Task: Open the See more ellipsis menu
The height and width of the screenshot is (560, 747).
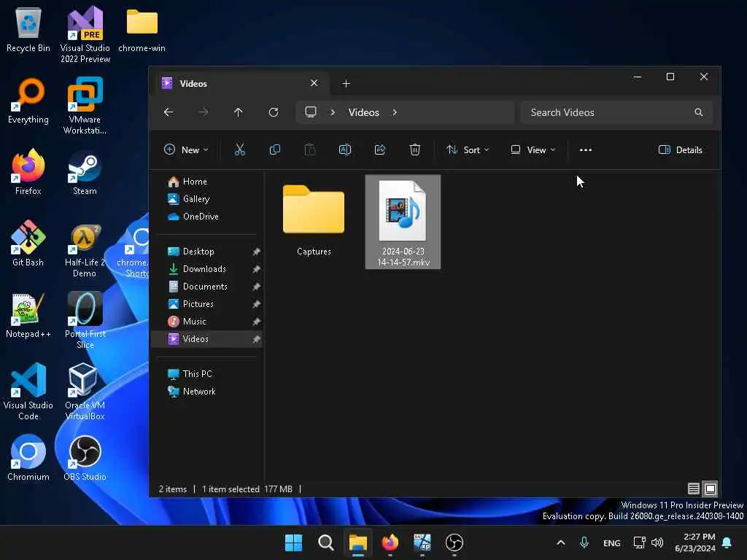Action: 586,150
